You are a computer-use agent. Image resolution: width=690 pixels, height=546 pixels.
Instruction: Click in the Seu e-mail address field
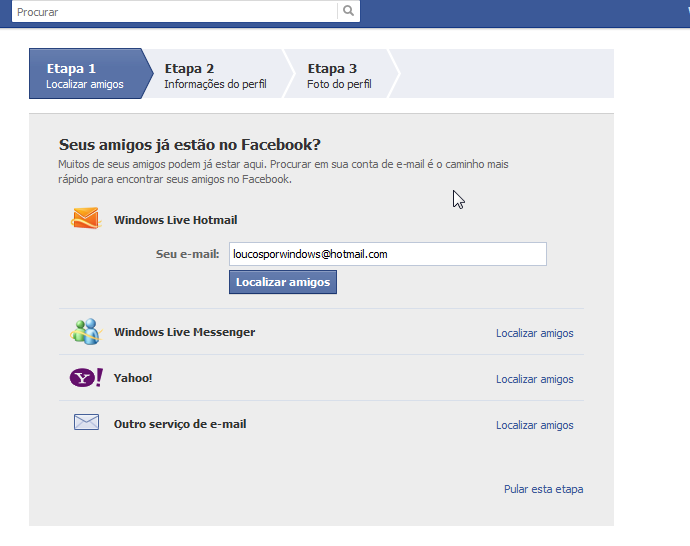click(387, 254)
